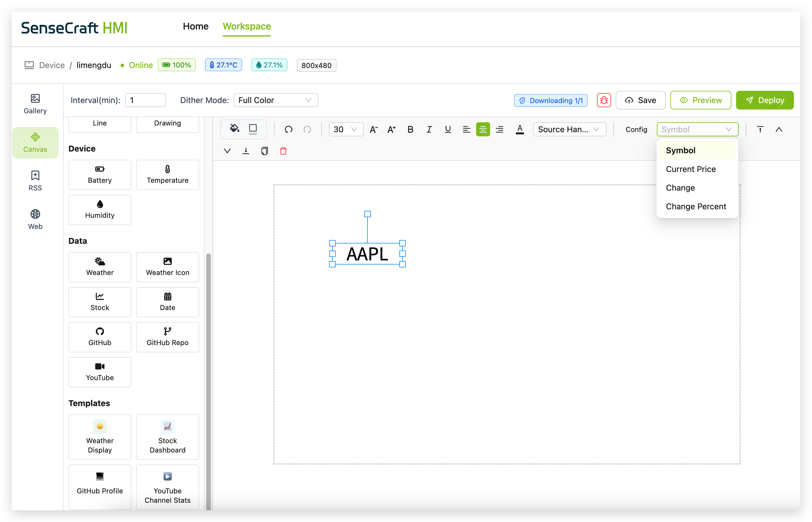The image size is (812, 522).
Task: Add a Line element
Action: pos(100,124)
